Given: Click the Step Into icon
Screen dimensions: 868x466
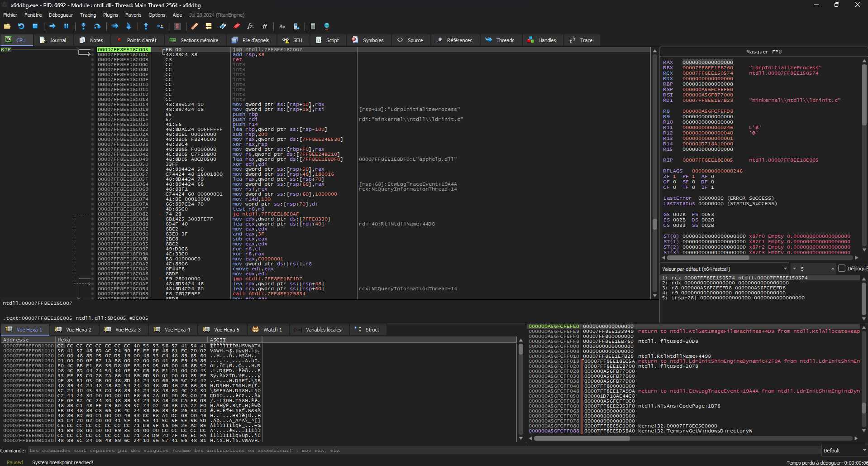Looking at the screenshot, I should coord(83,26).
